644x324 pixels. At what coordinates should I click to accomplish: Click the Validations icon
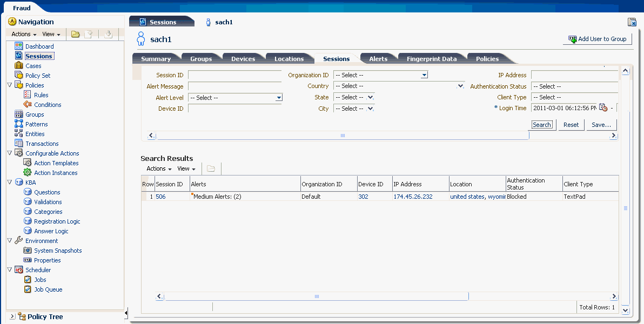pos(28,201)
